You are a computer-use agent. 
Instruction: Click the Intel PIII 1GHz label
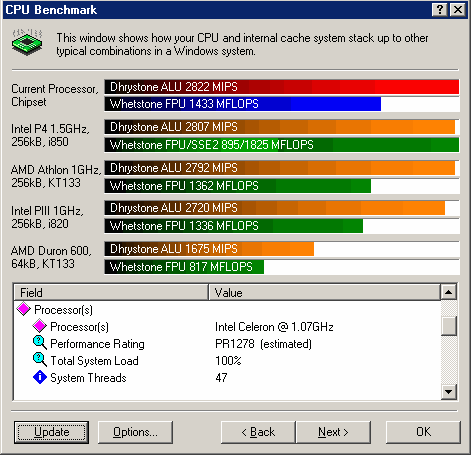pos(47,217)
